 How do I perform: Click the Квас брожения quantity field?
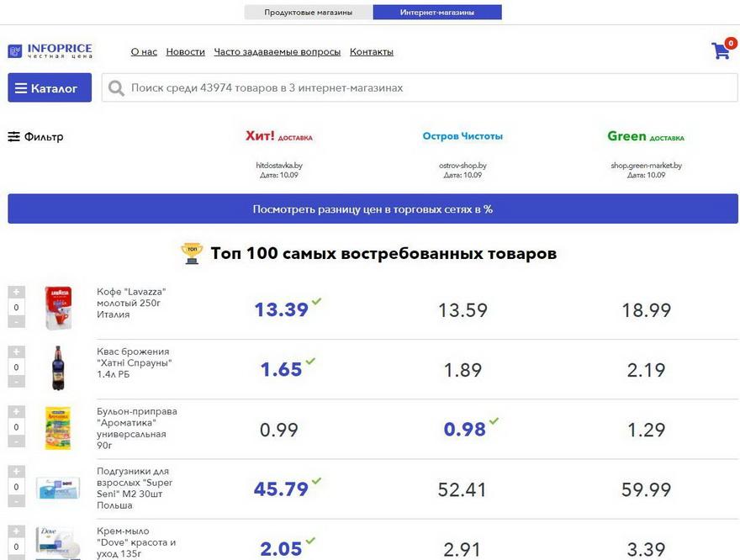(16, 367)
